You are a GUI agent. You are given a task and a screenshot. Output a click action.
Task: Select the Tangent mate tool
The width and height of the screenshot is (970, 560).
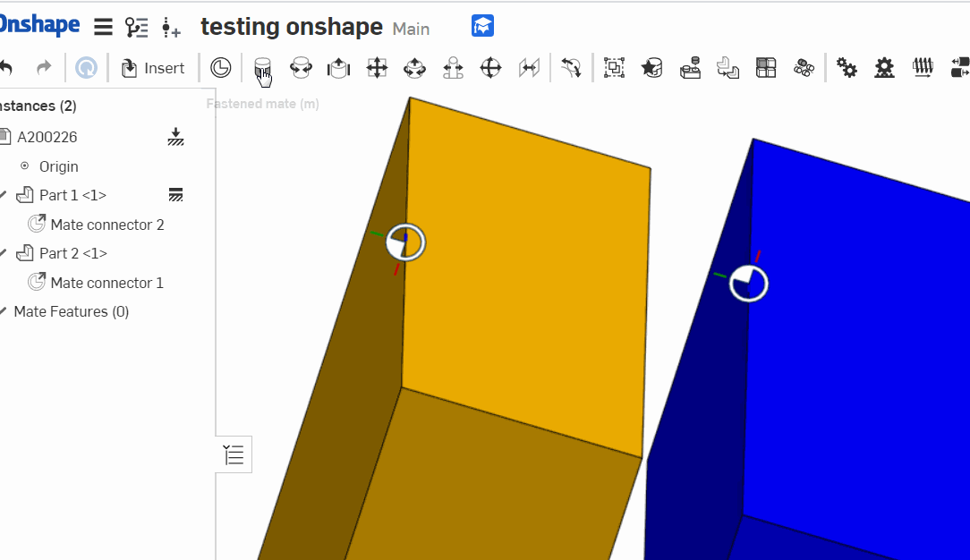coord(571,67)
